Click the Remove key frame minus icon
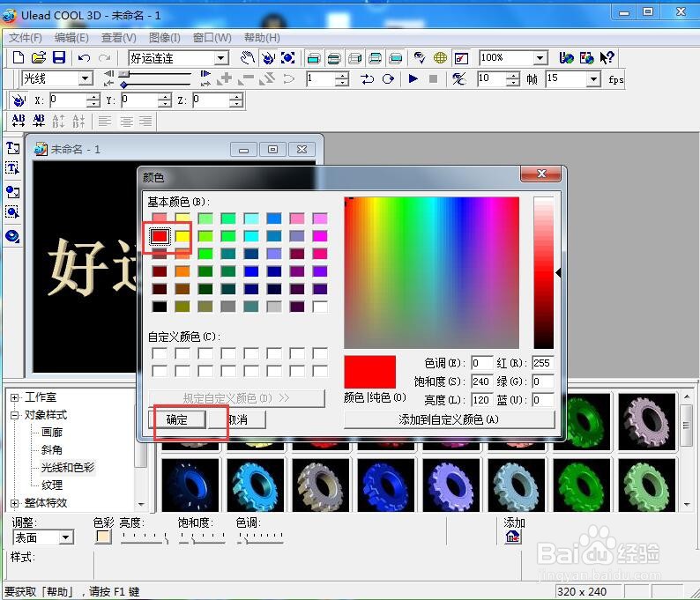The width and height of the screenshot is (700, 600). pyautogui.click(x=246, y=79)
